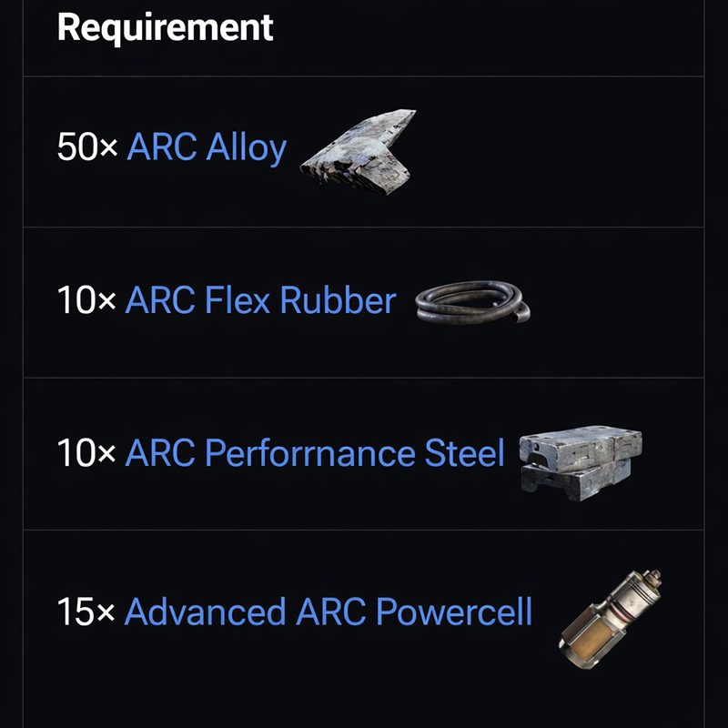Click the divider below the Requirement header
The image size is (728, 728).
pyautogui.click(x=364, y=76)
